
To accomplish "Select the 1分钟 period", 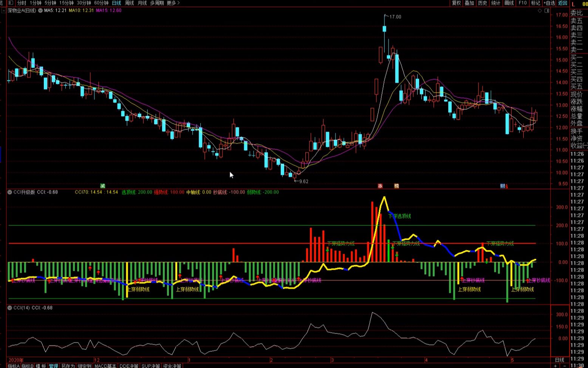I will (x=36, y=3).
